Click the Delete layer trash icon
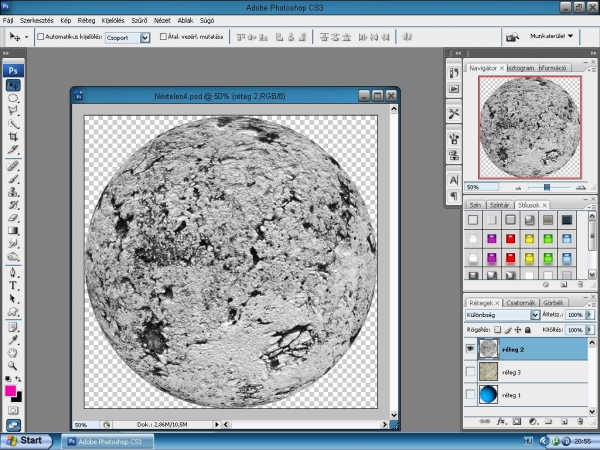Image resolution: width=600 pixels, height=450 pixels. click(x=580, y=422)
